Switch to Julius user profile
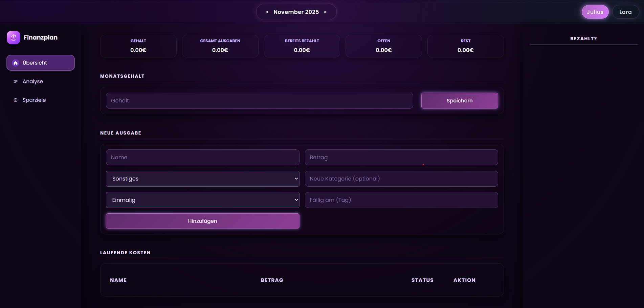This screenshot has width=644, height=308. click(x=595, y=12)
